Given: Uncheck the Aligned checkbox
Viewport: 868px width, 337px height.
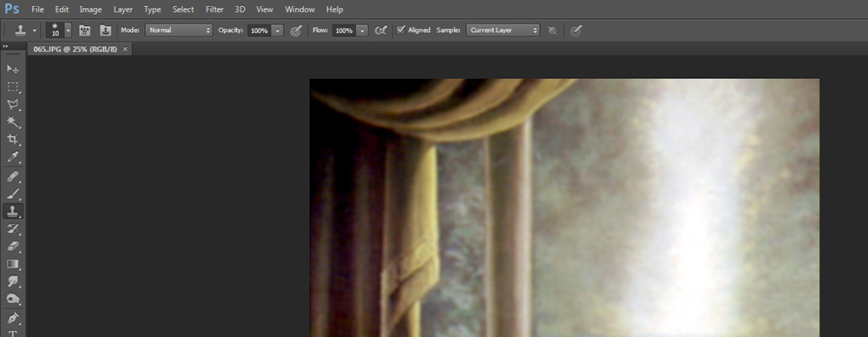Looking at the screenshot, I should click(x=401, y=30).
